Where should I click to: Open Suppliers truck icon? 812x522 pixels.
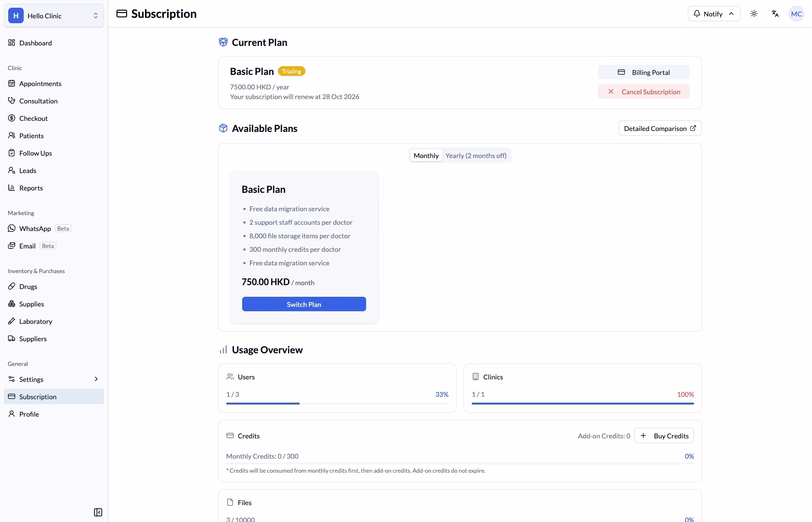coord(12,339)
